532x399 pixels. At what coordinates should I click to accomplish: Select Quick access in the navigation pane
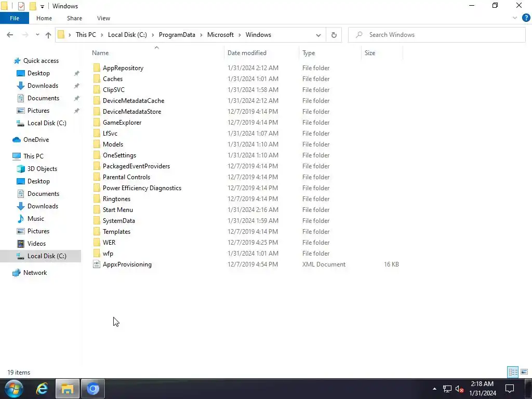coord(41,61)
